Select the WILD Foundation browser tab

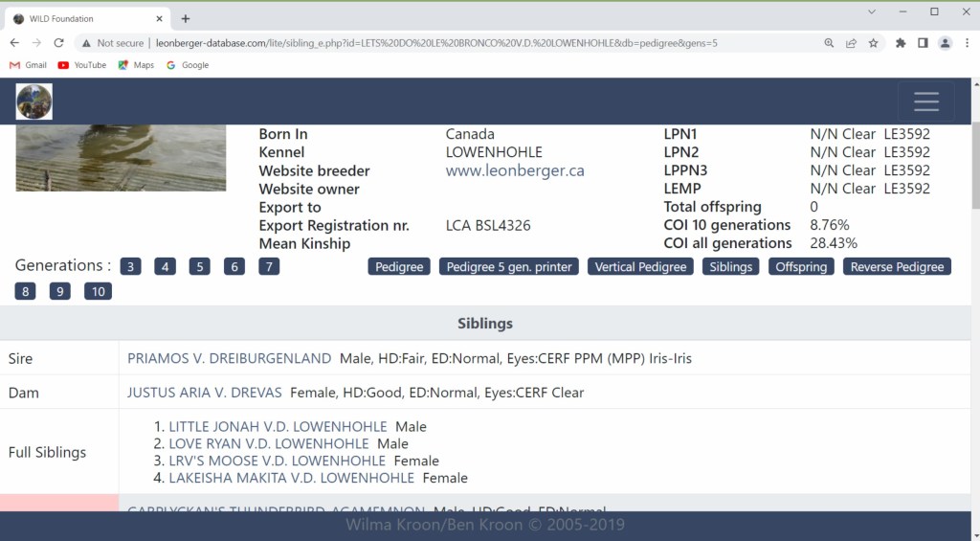coord(87,19)
